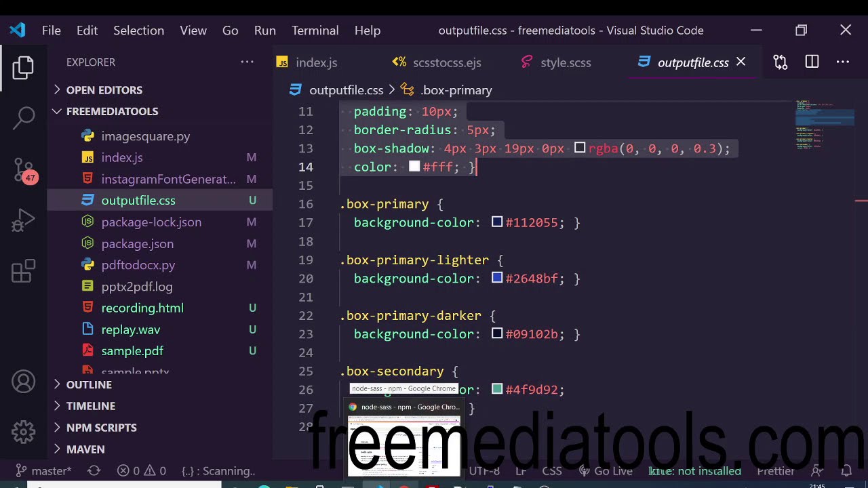Open Source Control view with 47 badge
Viewport: 868px width, 488px height.
coord(24,169)
